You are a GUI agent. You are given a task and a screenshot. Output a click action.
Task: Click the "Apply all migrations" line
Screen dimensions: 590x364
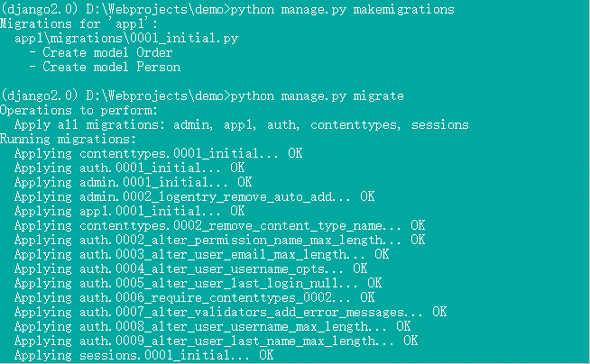(241, 124)
